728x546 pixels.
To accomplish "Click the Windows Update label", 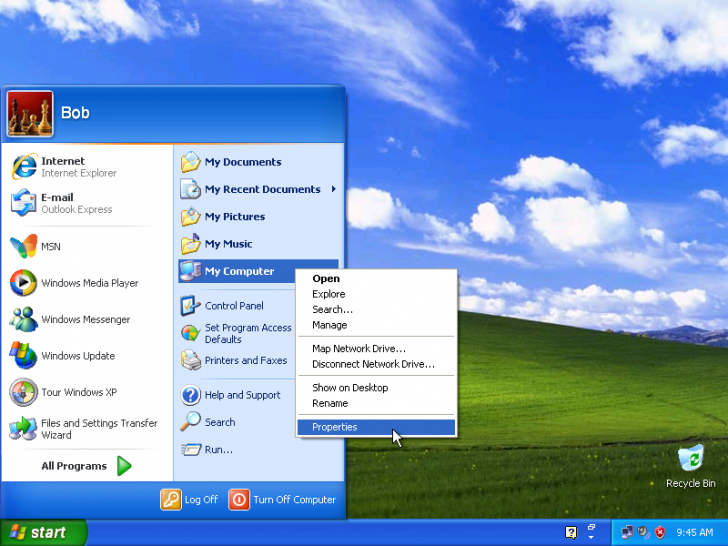I will click(78, 356).
